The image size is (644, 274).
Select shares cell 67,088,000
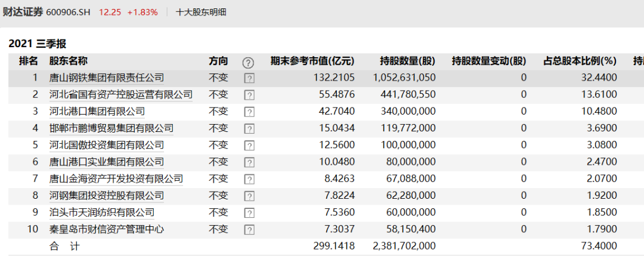pyautogui.click(x=411, y=178)
